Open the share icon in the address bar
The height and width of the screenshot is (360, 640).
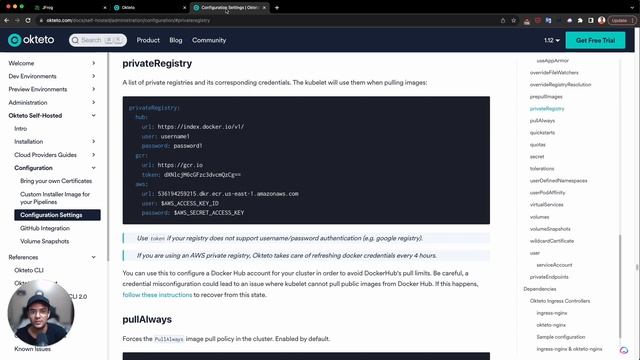pyautogui.click(x=503, y=20)
